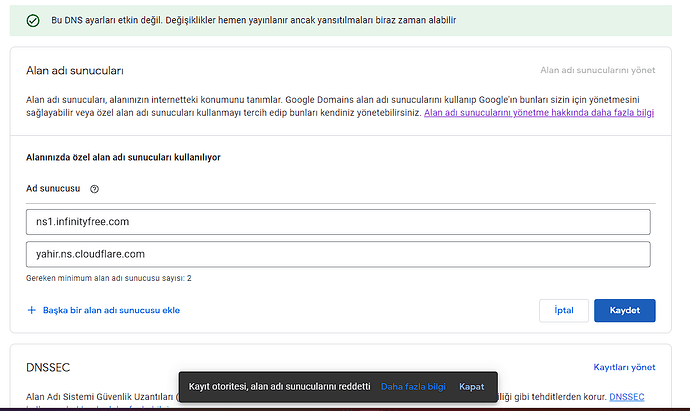This screenshot has height=411, width=690.
Task: Open Alan adı sunucularını yönet link
Action: pyautogui.click(x=598, y=70)
